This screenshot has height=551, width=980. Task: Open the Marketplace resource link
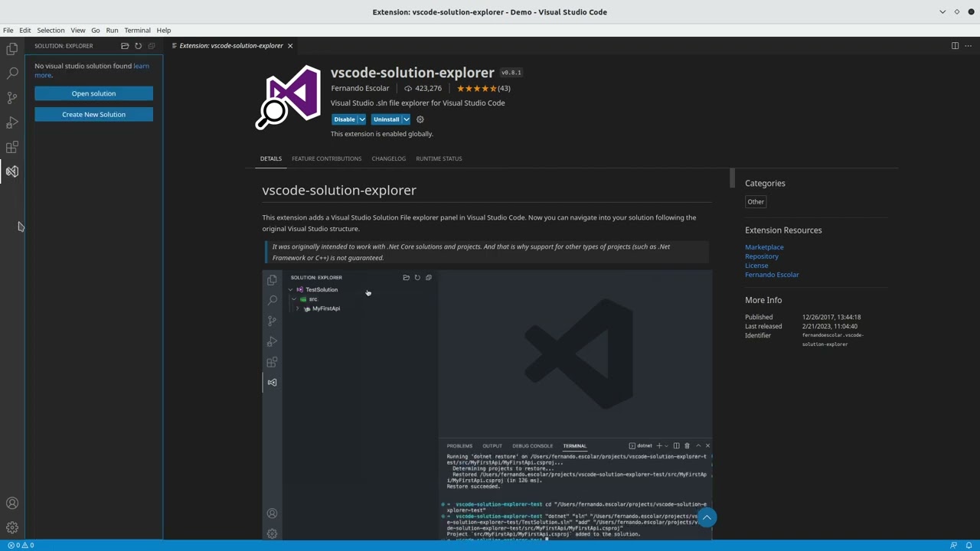coord(764,247)
